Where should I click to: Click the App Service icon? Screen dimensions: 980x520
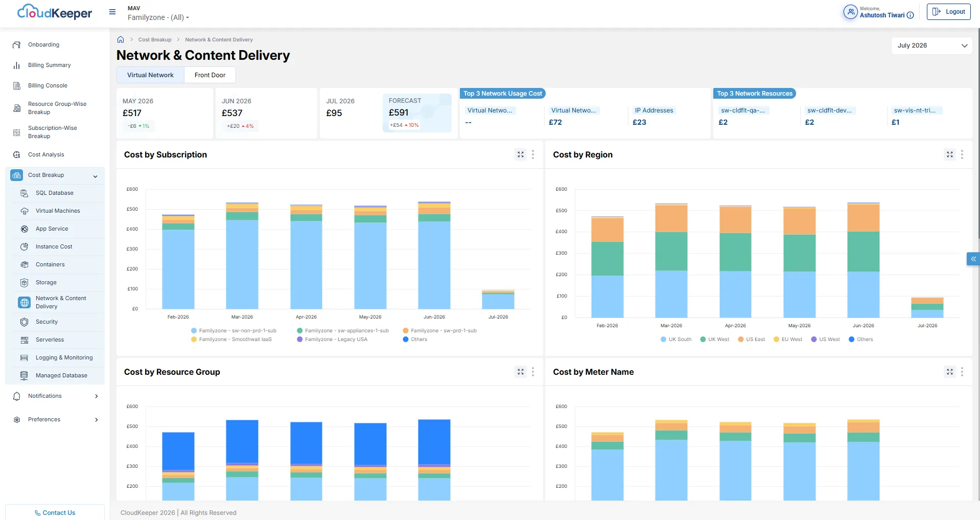point(25,229)
